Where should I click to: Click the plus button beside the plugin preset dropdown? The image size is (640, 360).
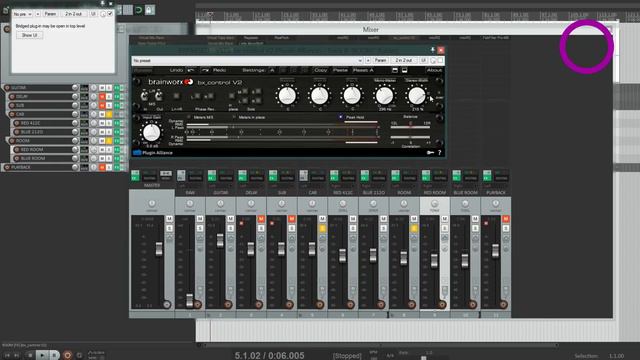pos(368,60)
